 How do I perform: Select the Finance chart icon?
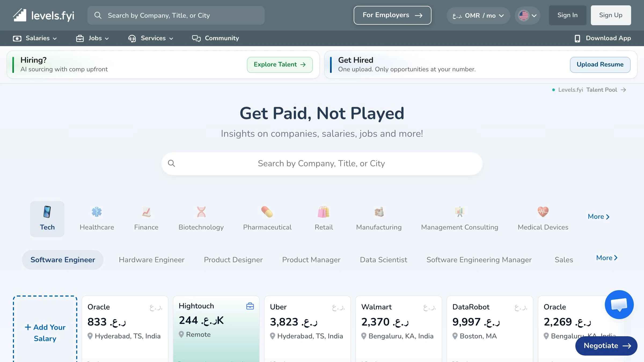point(146,212)
